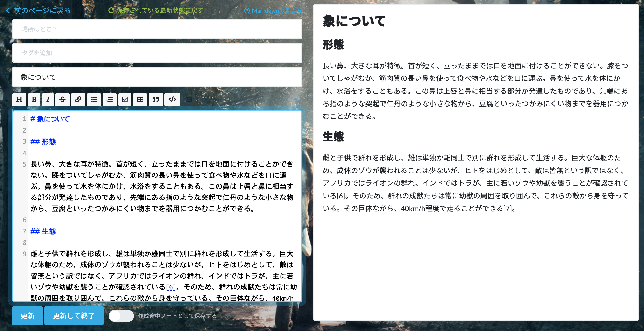Click the title field containing 象について
This screenshot has width=644, height=331.
click(157, 77)
